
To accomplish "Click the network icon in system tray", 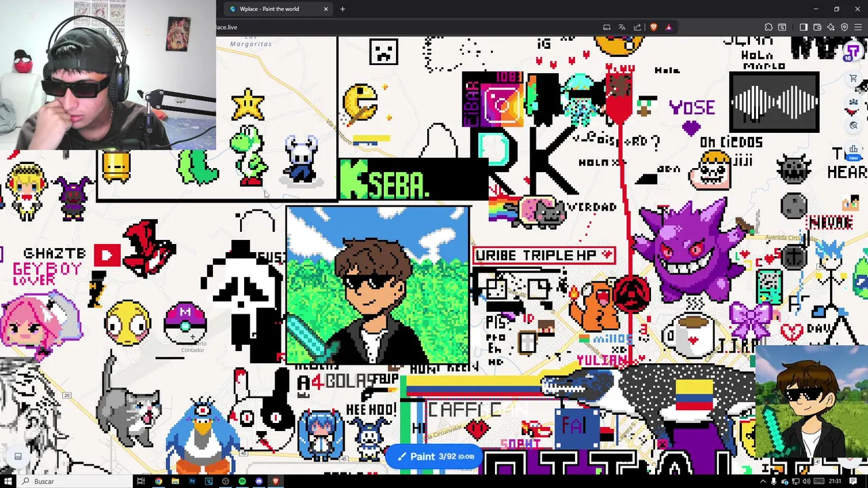I will [x=795, y=481].
